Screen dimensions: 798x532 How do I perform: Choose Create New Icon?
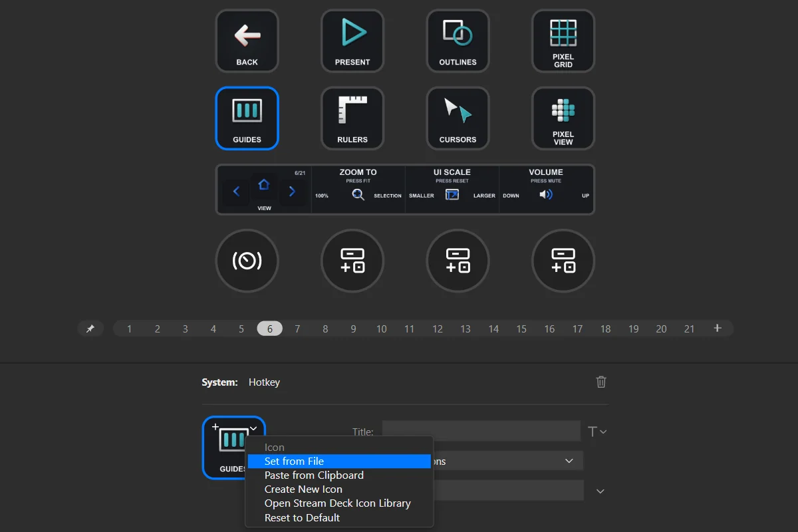coord(339,489)
